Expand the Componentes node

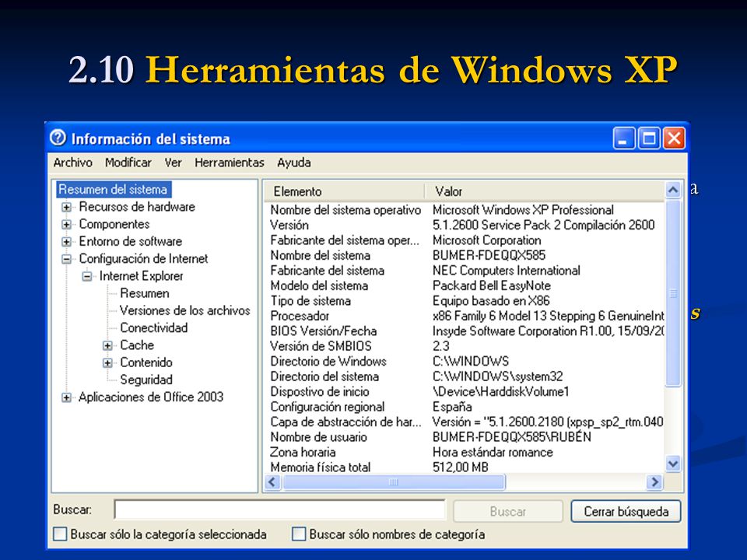pyautogui.click(x=66, y=224)
